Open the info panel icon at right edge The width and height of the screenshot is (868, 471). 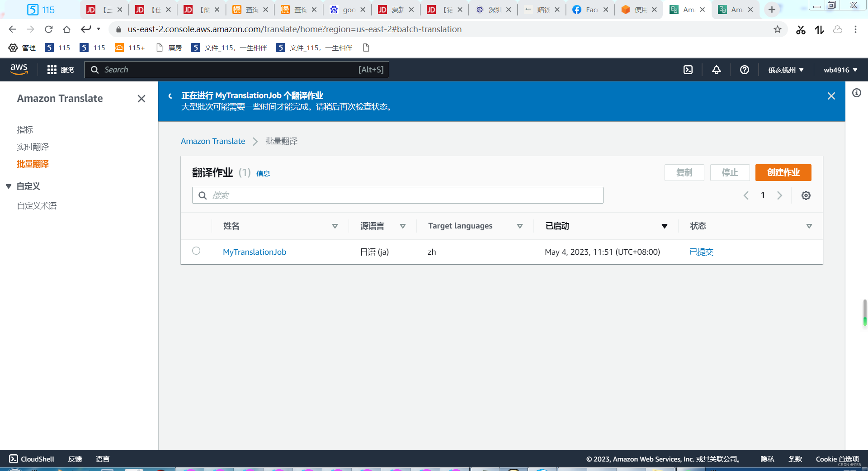857,93
